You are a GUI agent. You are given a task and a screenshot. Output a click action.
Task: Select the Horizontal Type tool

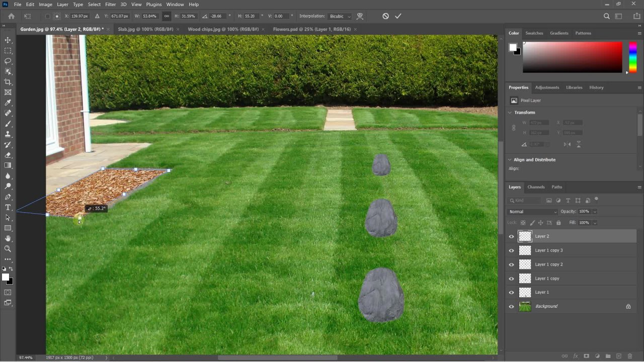[8, 207]
